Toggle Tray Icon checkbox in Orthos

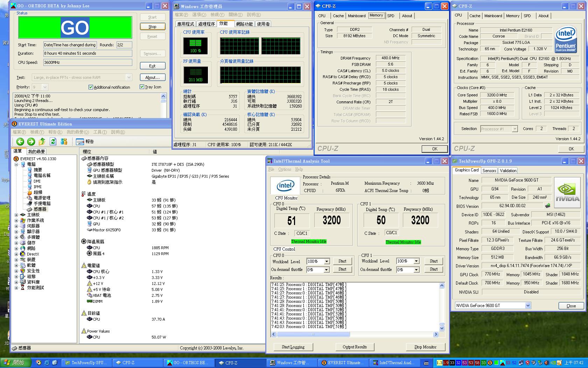142,87
